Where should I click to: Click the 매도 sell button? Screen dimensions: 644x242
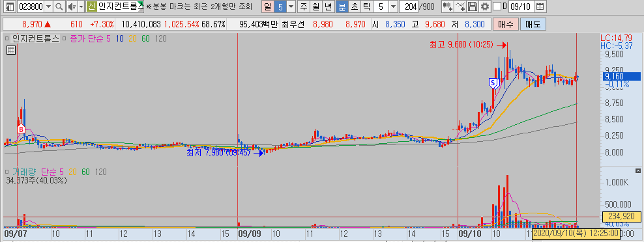click(533, 24)
